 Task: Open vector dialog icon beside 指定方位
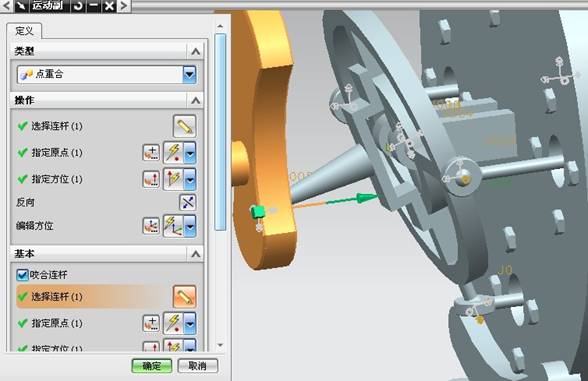pyautogui.click(x=151, y=179)
